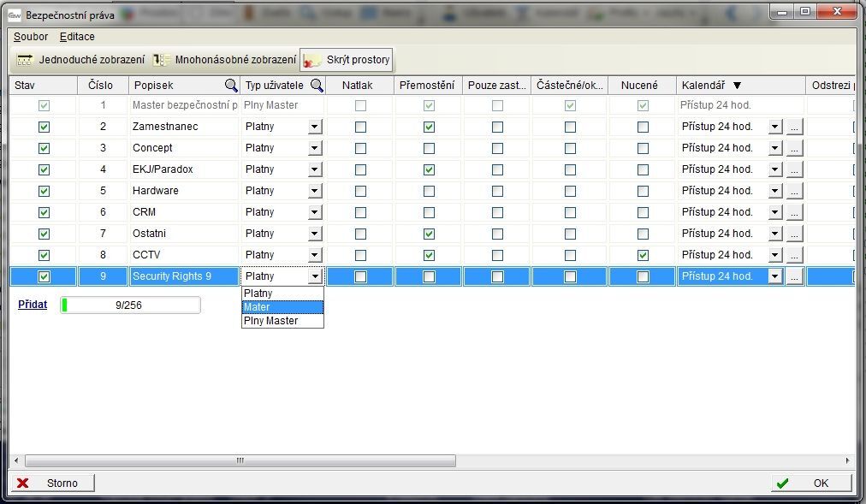Screen dimensions: 866x504
Task: Click the green checkmark OK icon
Action: [x=782, y=483]
